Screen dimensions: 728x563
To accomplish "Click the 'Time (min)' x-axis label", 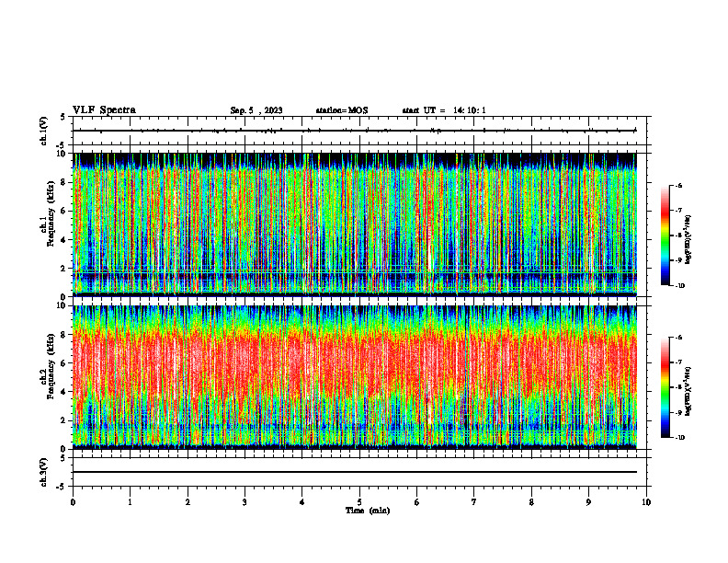I will coord(368,511).
